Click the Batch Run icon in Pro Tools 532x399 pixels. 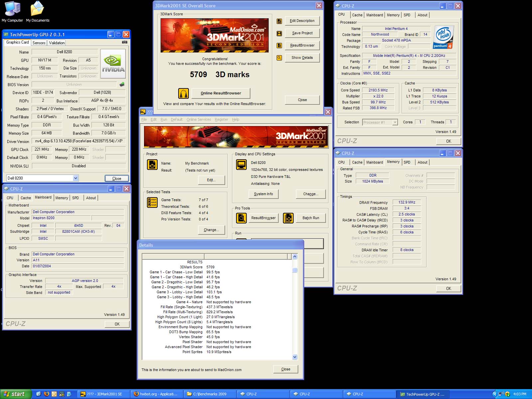click(288, 218)
